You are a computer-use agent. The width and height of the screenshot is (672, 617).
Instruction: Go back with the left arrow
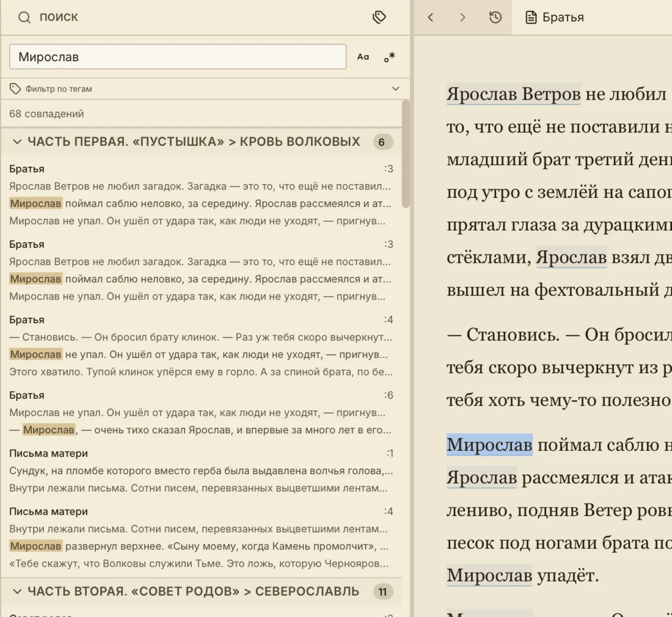pyautogui.click(x=431, y=17)
